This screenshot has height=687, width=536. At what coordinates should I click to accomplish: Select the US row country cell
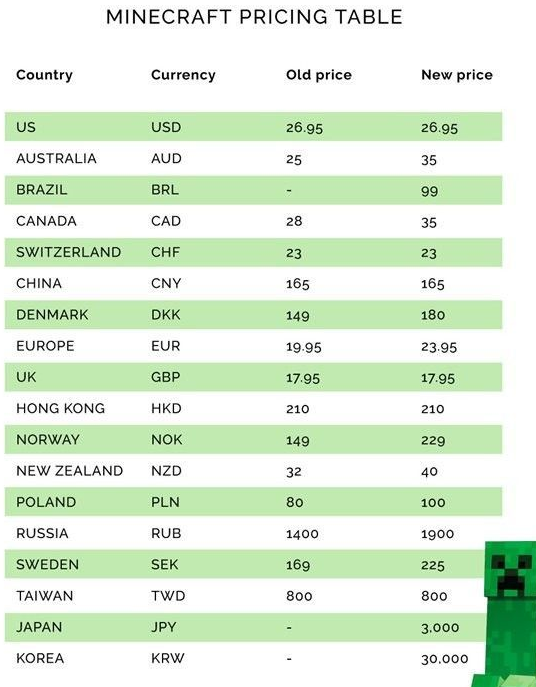click(x=26, y=127)
